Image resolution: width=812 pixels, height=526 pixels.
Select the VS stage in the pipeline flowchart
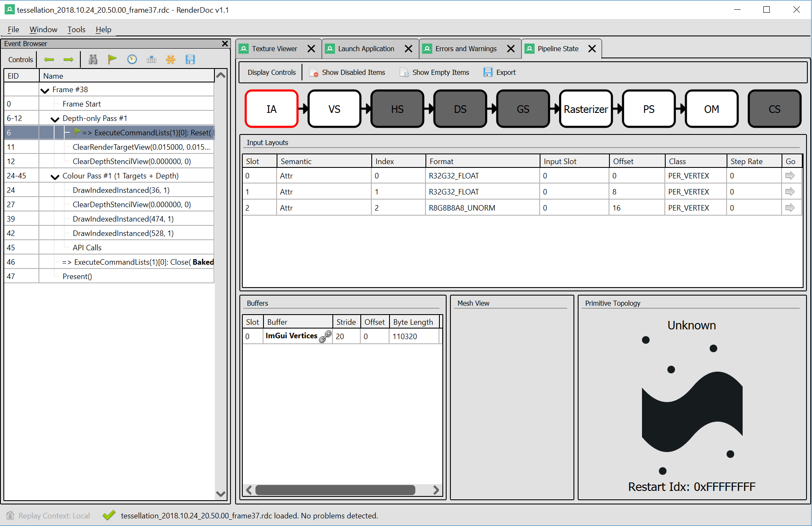334,109
